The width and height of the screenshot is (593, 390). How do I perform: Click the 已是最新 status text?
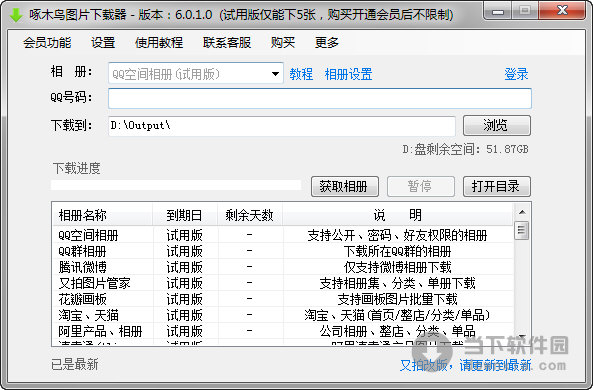pos(75,364)
